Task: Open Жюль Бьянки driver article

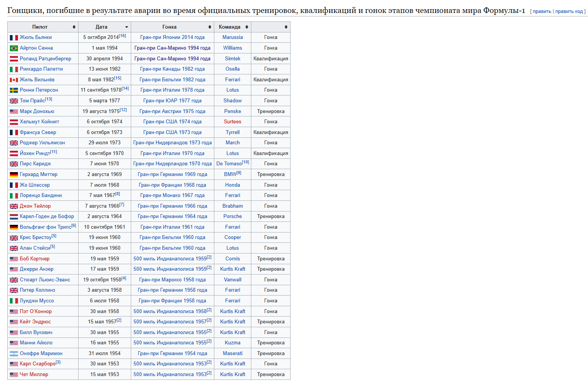Action: (36, 37)
